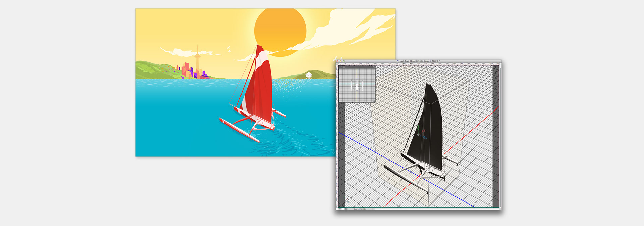This screenshot has height=226, width=644.
Task: Click the view-select icon in secondary view header
Action: [x=344, y=67]
